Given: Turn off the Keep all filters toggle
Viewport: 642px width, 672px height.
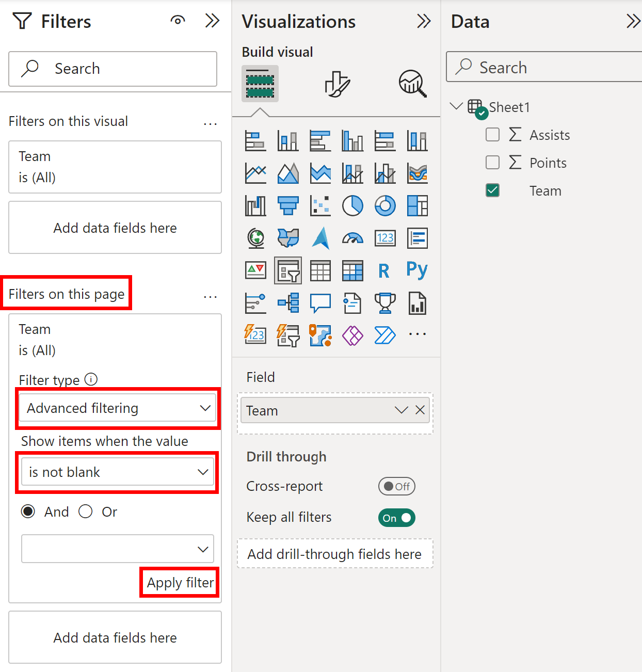Looking at the screenshot, I should [x=396, y=518].
